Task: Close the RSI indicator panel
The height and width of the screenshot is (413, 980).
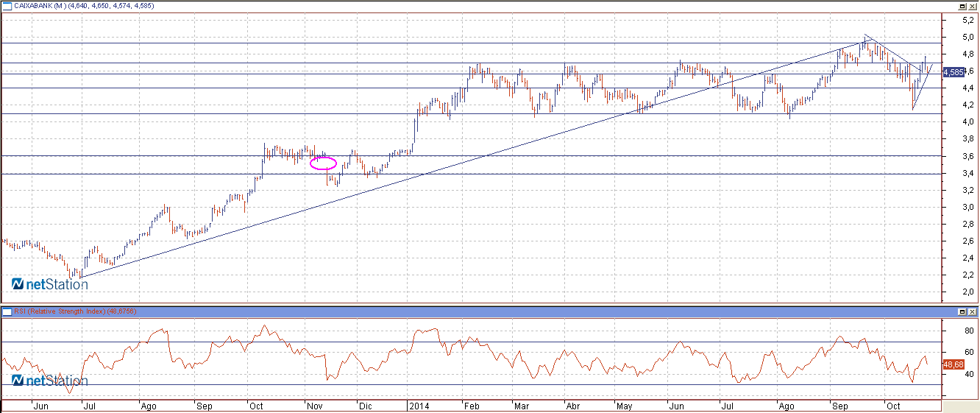Action: [x=972, y=312]
